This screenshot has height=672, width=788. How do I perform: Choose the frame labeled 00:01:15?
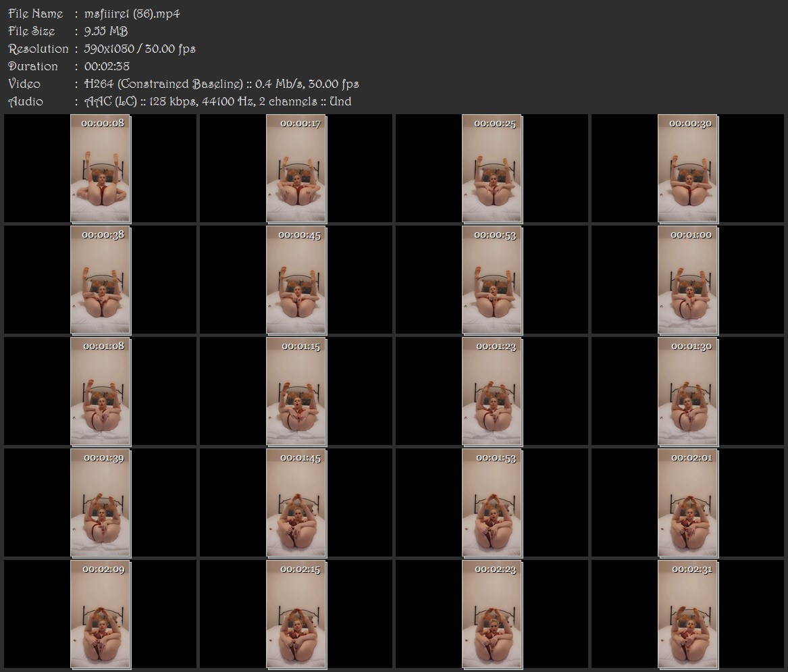click(x=296, y=392)
